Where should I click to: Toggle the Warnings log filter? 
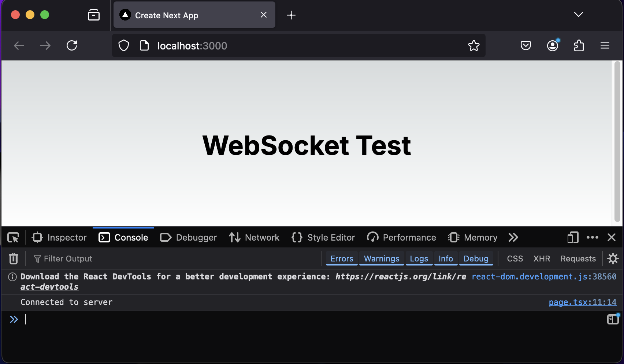coord(381,259)
